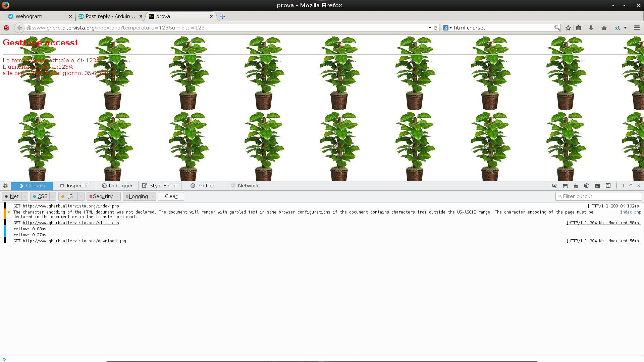The height and width of the screenshot is (362, 644).
Task: Open the developer toolbar command line
Action: click(565, 186)
